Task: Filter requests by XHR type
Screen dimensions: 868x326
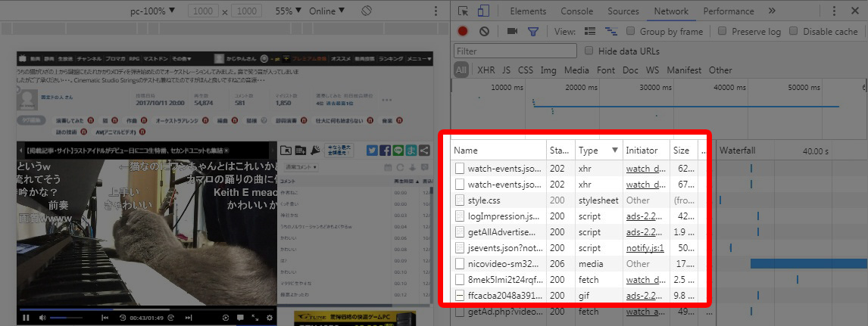Action: [486, 70]
